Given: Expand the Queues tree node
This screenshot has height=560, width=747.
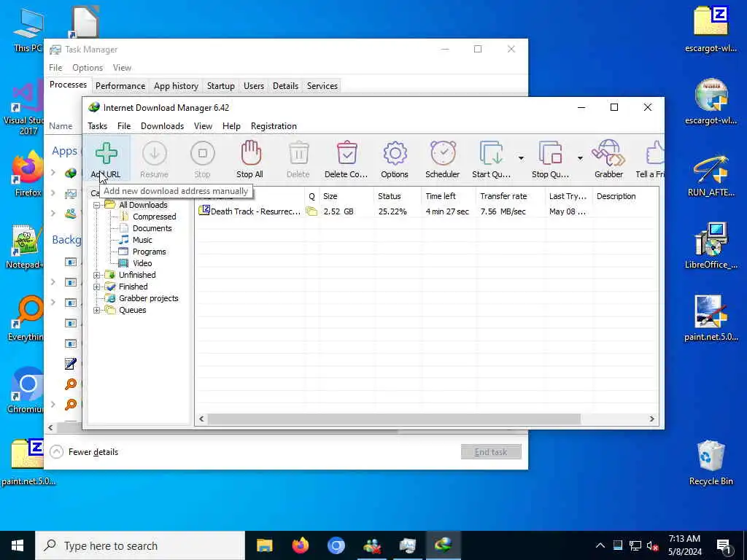Looking at the screenshot, I should (x=97, y=310).
